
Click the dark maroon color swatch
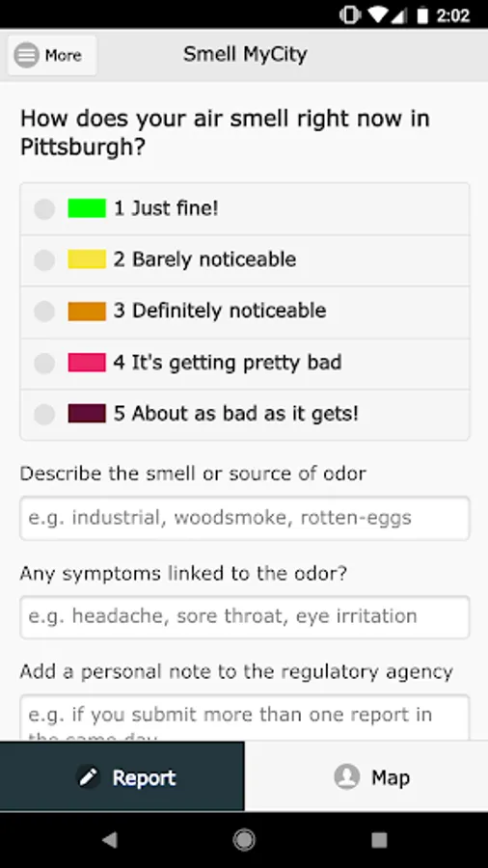click(87, 414)
